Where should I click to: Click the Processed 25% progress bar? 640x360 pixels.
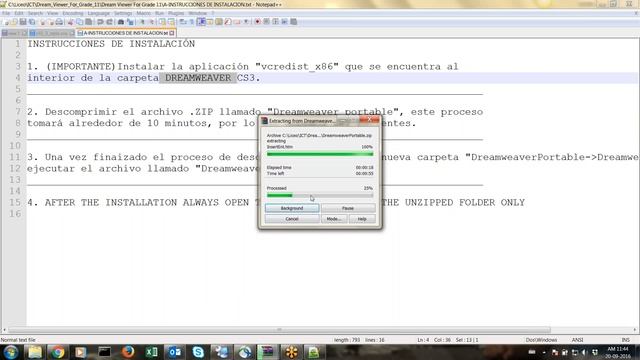click(320, 196)
